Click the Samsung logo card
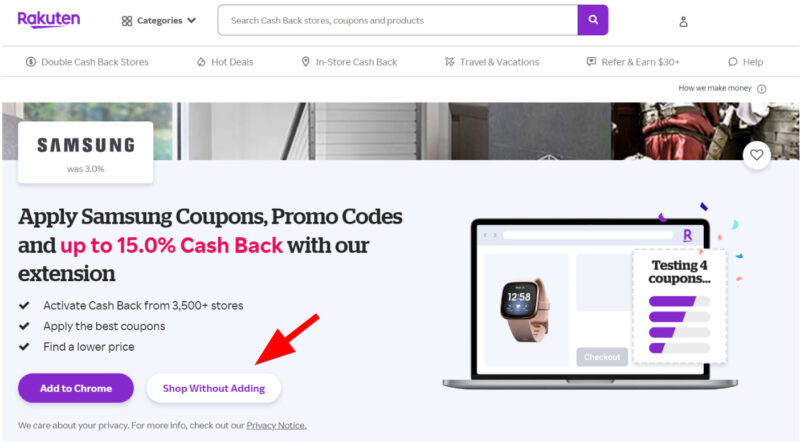Screen dimensions: 800x442 click(x=86, y=152)
